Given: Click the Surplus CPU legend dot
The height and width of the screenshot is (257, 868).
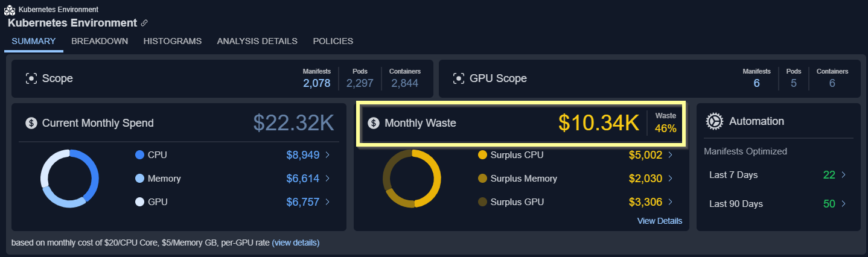Looking at the screenshot, I should point(482,155).
